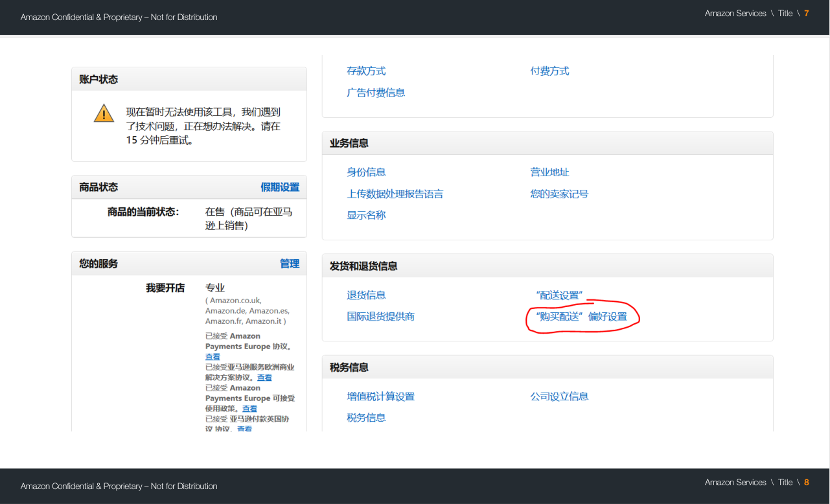
Task: Go to 广告付费信息
Action: (x=376, y=93)
